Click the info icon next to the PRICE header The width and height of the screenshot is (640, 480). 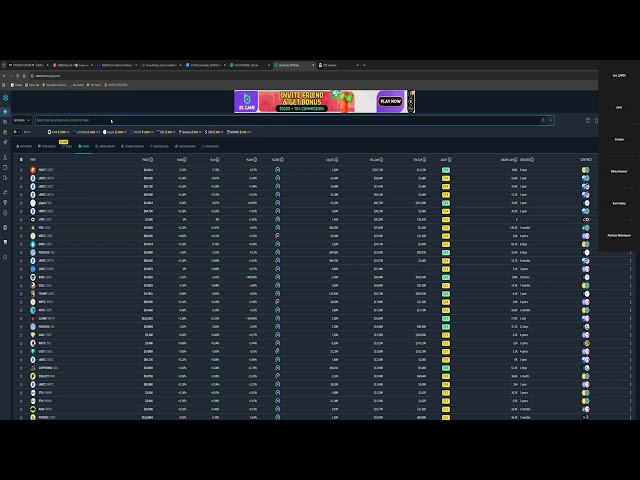coord(151,160)
